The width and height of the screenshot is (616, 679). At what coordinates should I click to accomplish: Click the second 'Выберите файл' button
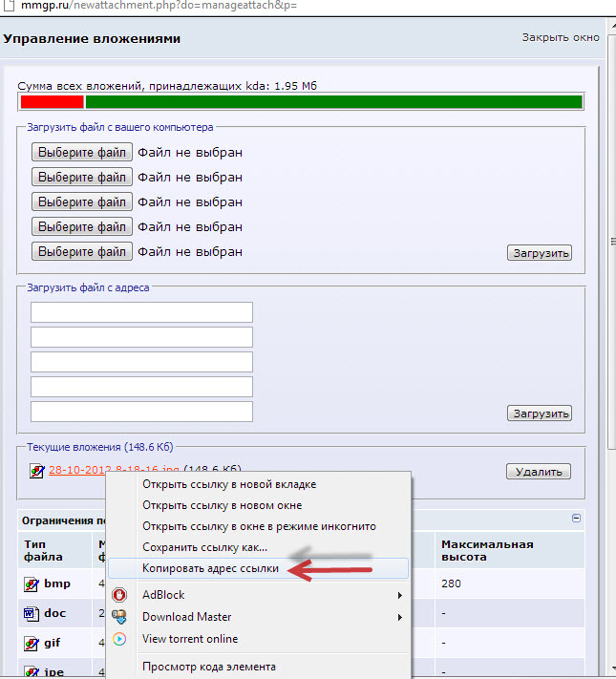pyautogui.click(x=82, y=177)
